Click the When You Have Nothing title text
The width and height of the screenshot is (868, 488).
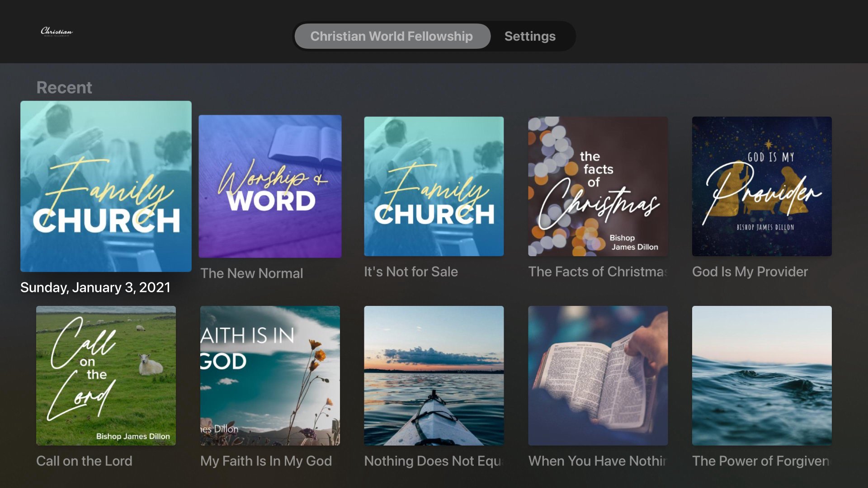click(x=598, y=461)
